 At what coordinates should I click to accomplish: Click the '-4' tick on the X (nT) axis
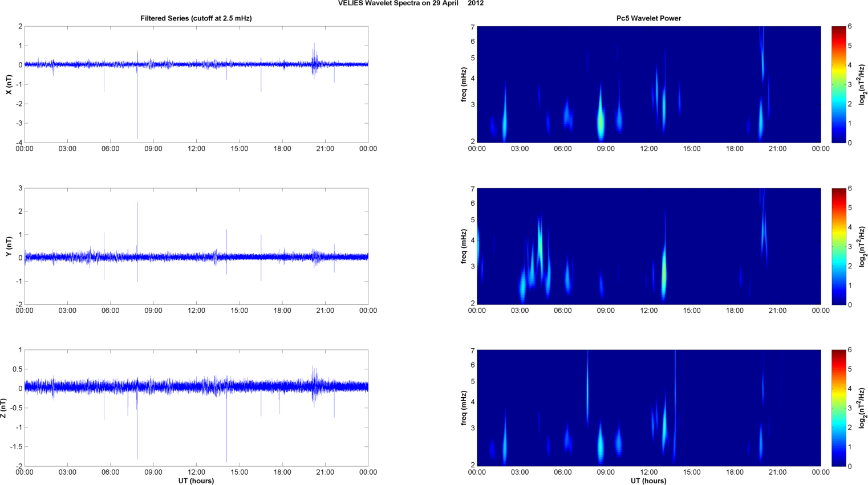[x=18, y=142]
